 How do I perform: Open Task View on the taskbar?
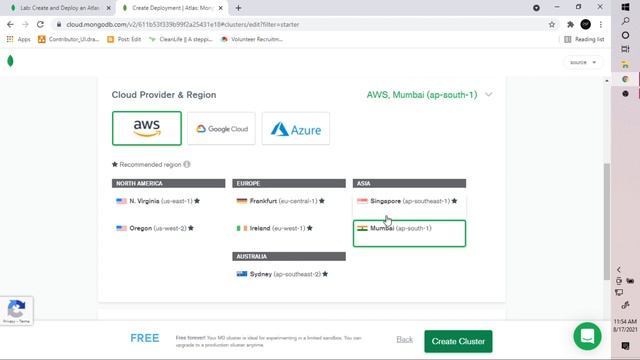tap(625, 49)
